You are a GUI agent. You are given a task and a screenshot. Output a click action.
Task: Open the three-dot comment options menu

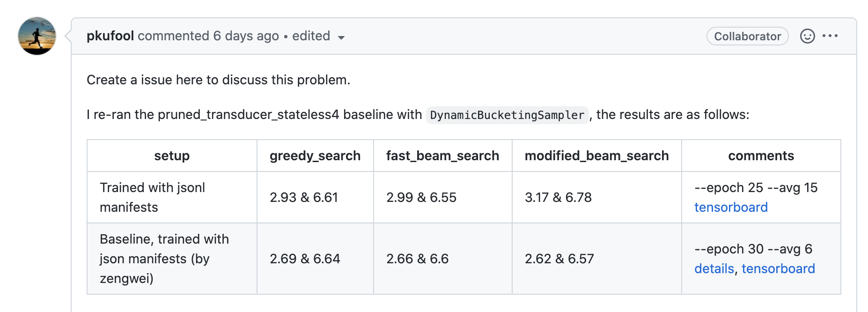point(830,36)
